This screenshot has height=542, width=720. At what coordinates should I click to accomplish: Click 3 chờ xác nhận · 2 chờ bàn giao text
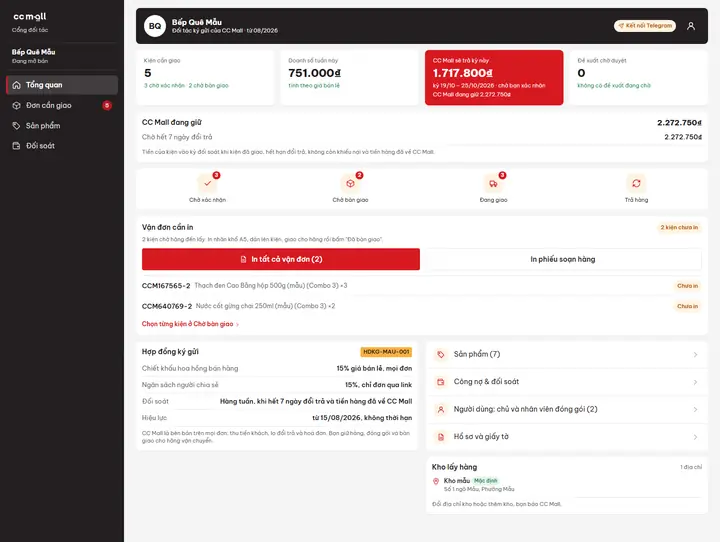click(x=186, y=85)
